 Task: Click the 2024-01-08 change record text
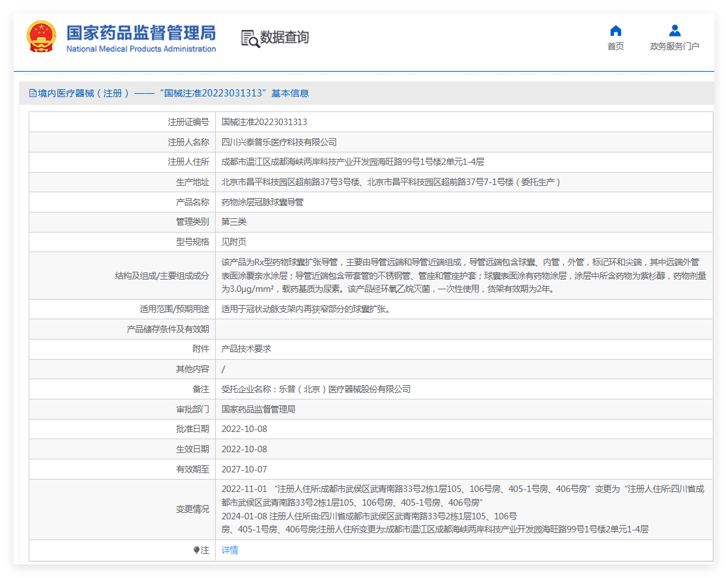[435, 523]
